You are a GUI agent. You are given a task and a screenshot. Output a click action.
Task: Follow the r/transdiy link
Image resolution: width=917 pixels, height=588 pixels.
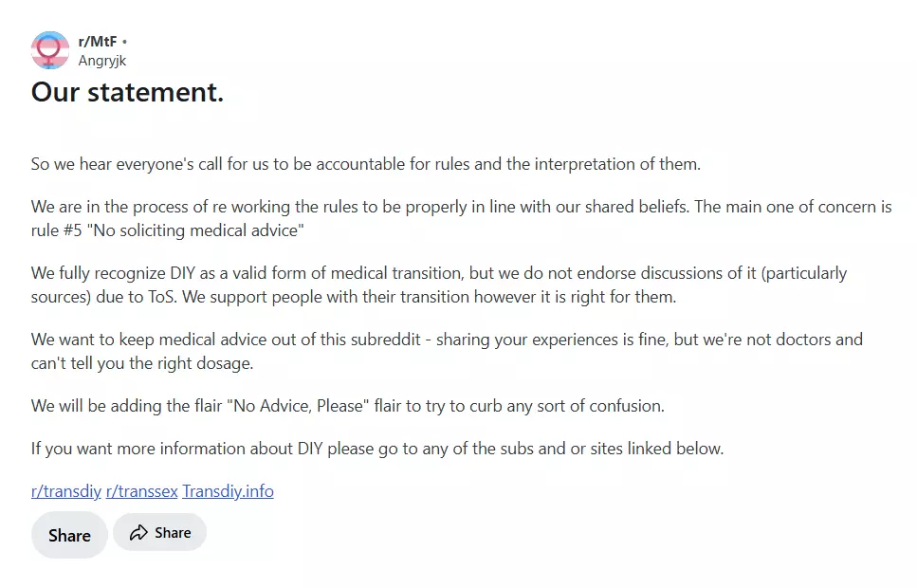click(66, 491)
